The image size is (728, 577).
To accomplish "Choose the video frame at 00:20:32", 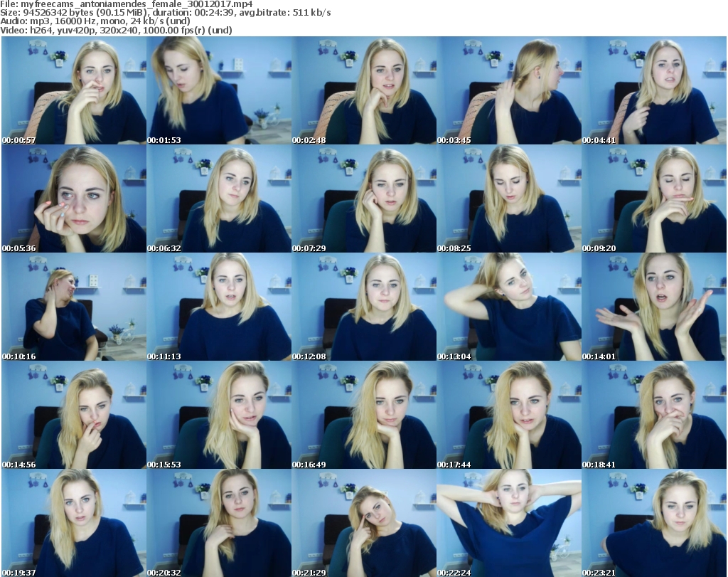I will point(219,523).
